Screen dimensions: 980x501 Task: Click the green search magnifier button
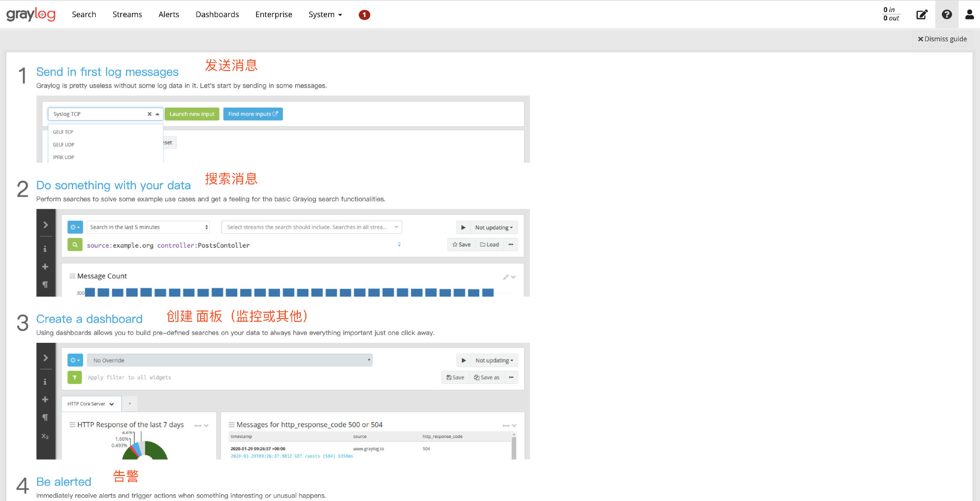coord(75,244)
